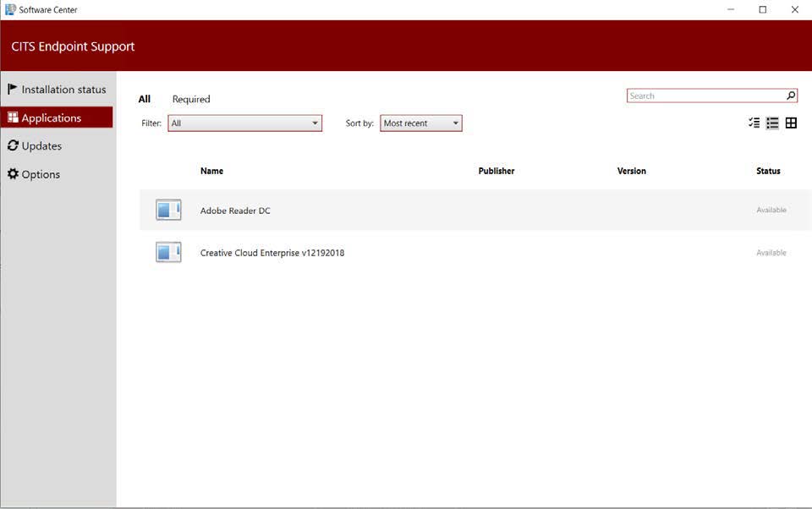812x509 pixels.
Task: Click the magnifying glass search icon
Action: click(791, 96)
